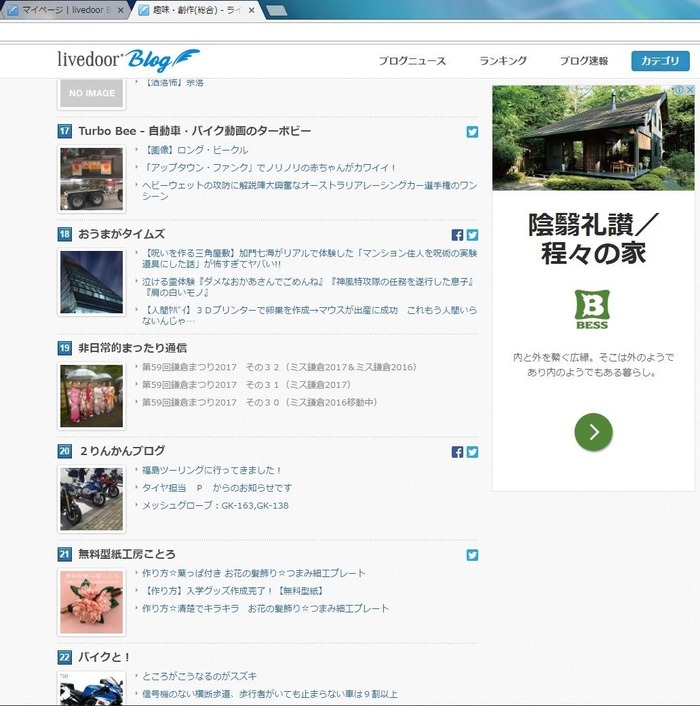Click the NO IMAGE placeholder thumbnail
This screenshot has height=706, width=700.
click(91, 93)
